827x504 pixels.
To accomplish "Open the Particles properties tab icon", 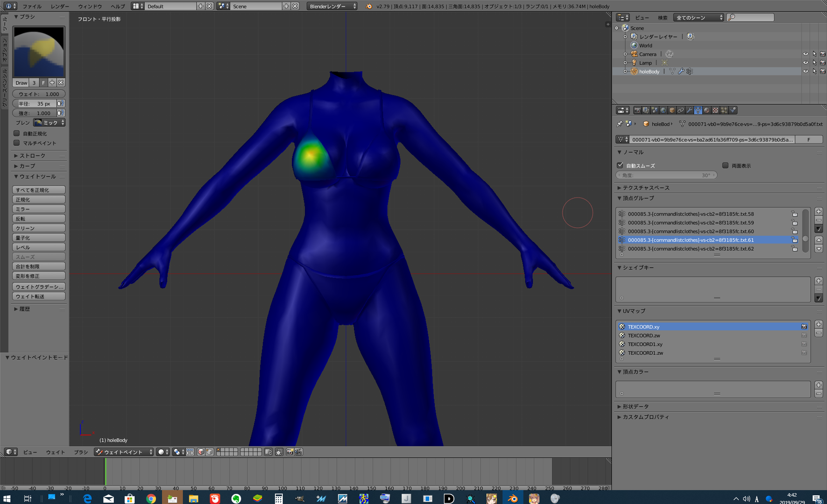I will point(724,111).
